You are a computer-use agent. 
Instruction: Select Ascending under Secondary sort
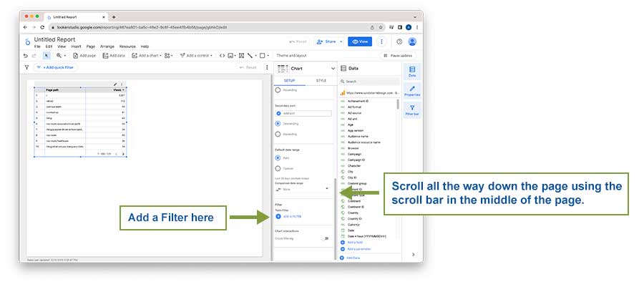tap(278, 134)
